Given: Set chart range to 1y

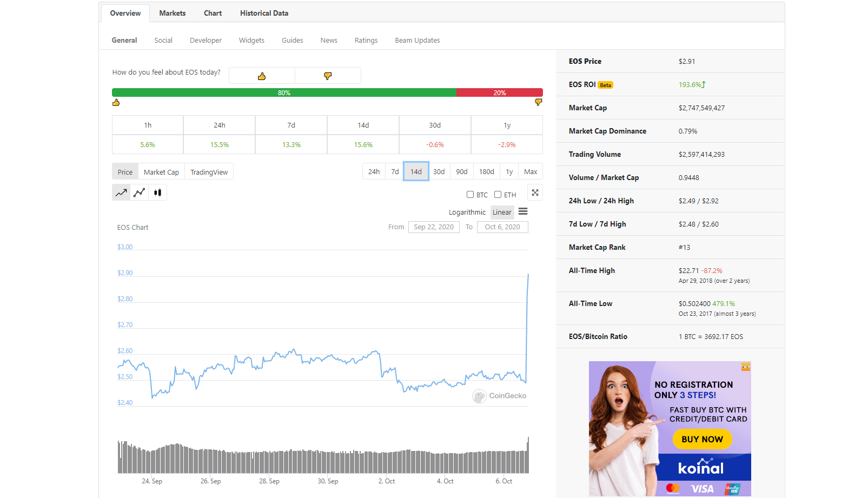Looking at the screenshot, I should point(509,171).
